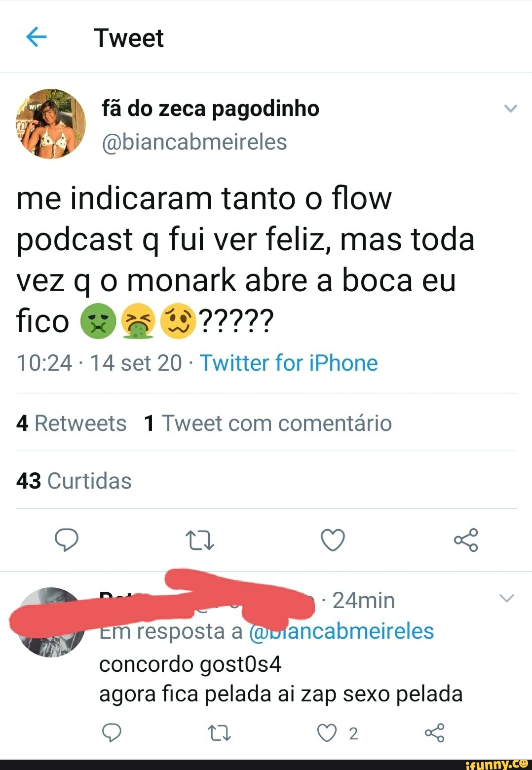
Task: Open the reply author's avatar
Action: 51,622
